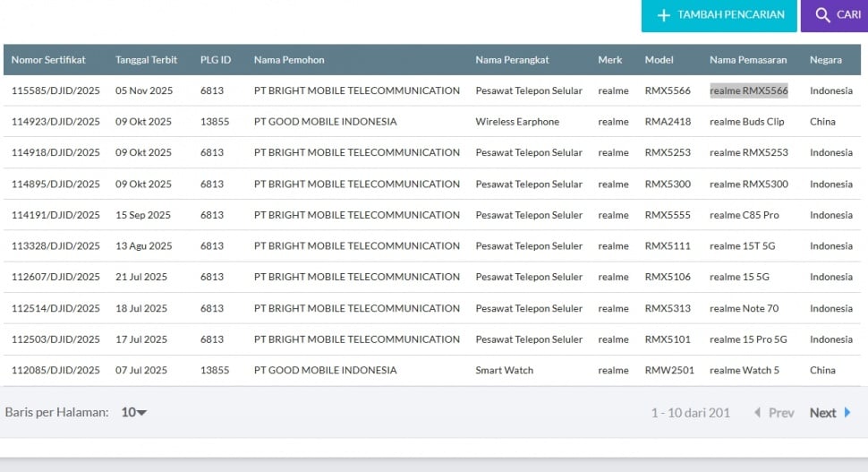Click China in the realme Buds Clip row
Screen dimensions: 868x472
pos(822,121)
